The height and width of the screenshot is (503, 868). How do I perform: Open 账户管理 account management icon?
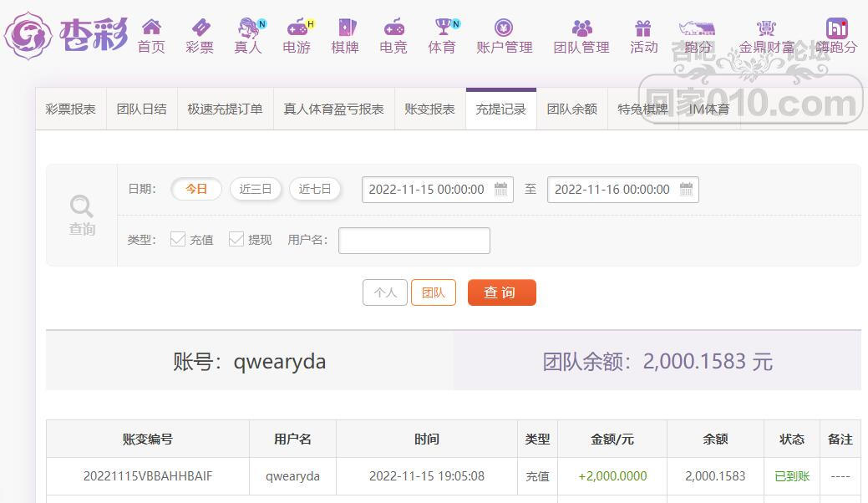click(504, 28)
